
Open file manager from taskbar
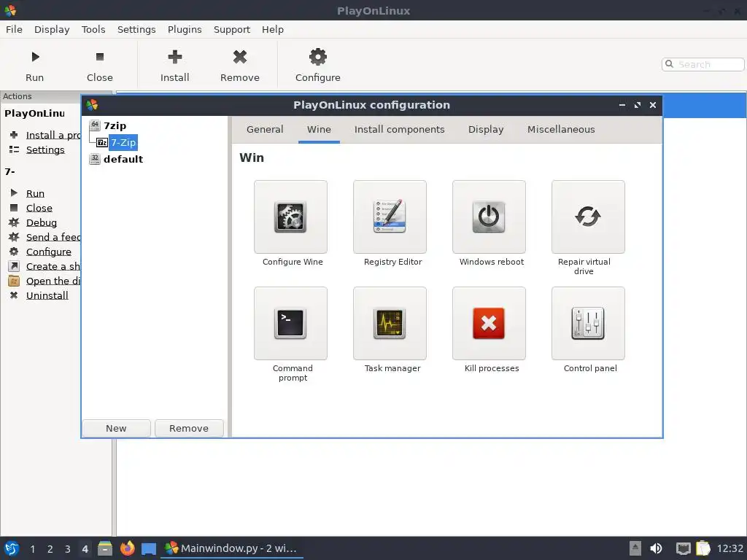pyautogui.click(x=105, y=548)
